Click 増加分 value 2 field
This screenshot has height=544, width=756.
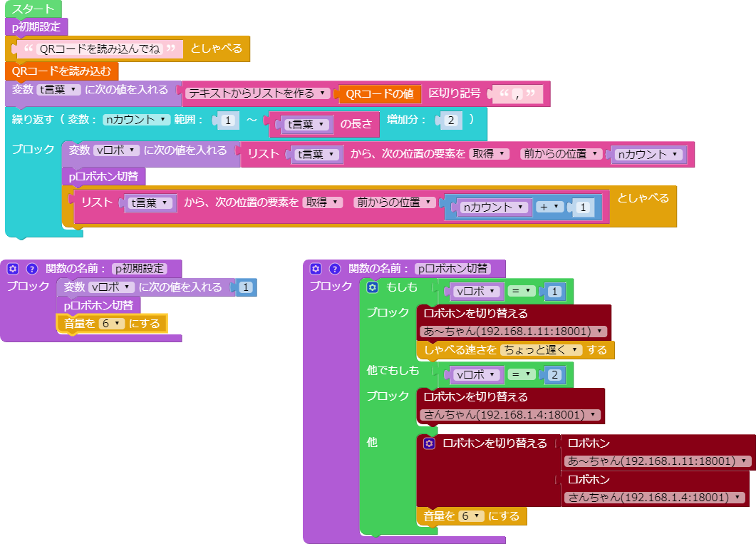pyautogui.click(x=451, y=120)
